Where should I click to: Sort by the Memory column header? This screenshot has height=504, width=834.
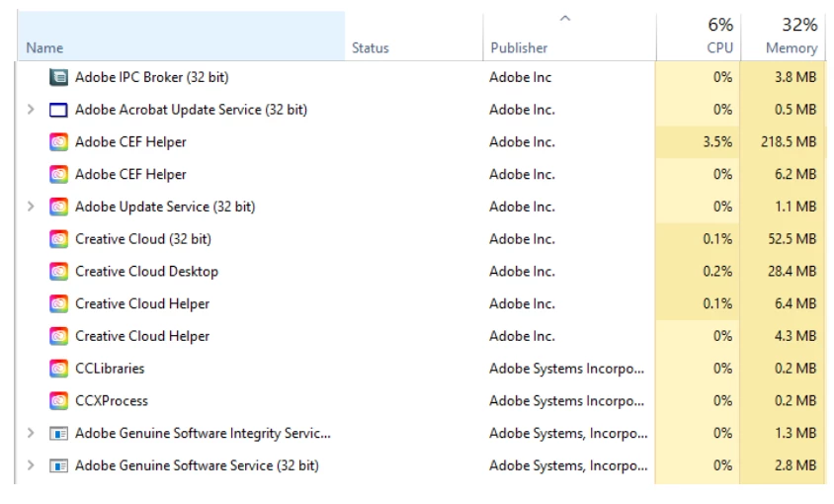coord(783,36)
